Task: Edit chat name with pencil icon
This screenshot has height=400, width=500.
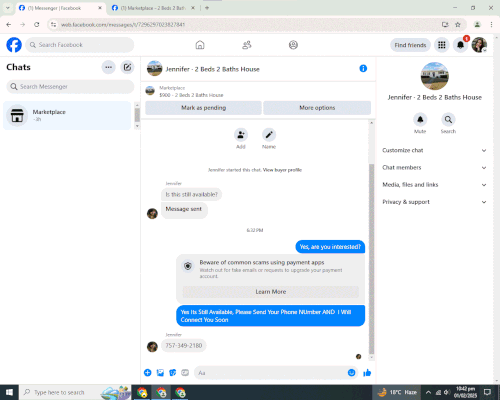Action: pos(269,135)
